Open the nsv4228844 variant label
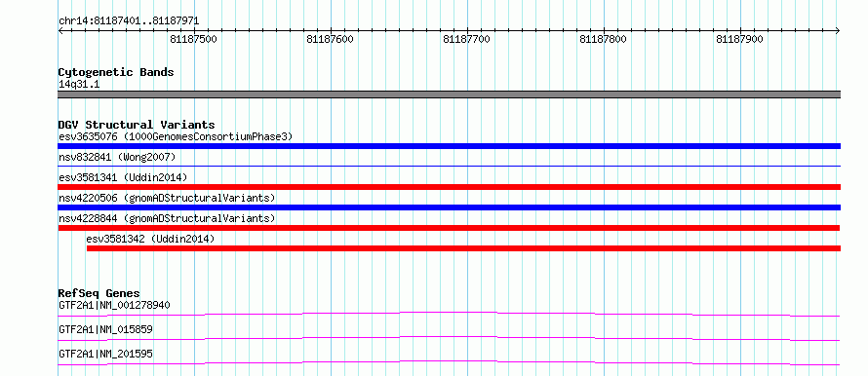This screenshot has width=868, height=376. 167,218
